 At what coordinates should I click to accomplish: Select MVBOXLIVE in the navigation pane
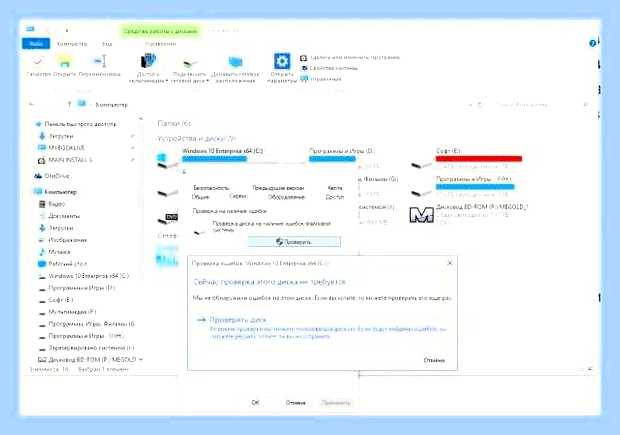tap(61, 148)
